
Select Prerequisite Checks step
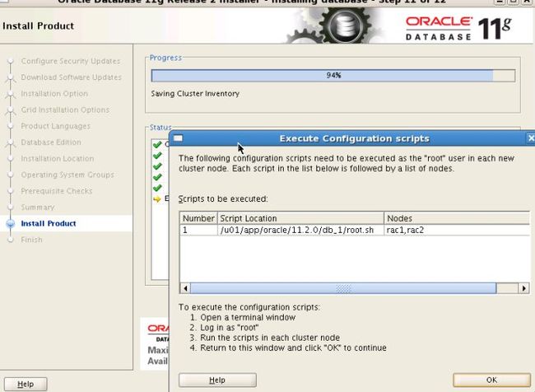(x=57, y=191)
